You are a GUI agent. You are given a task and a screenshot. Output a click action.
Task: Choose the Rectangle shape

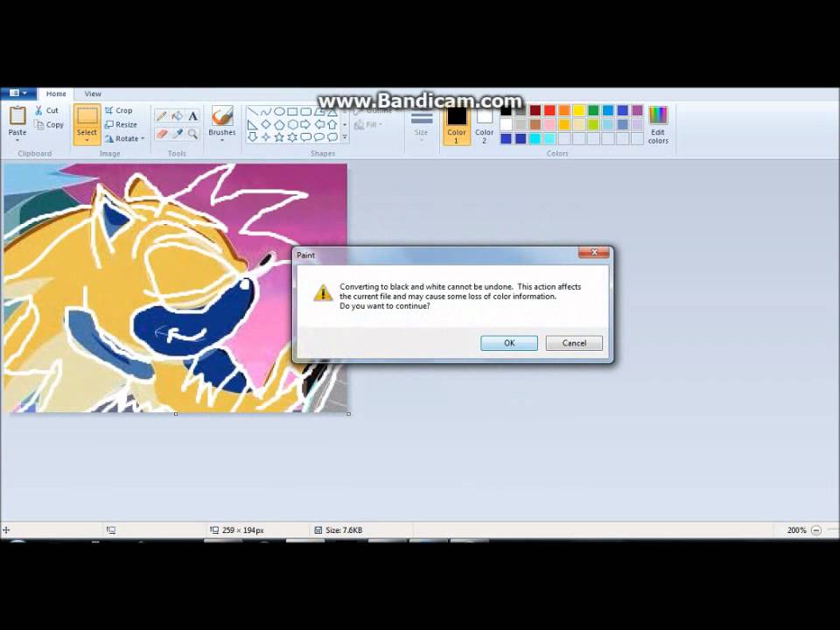(x=292, y=111)
